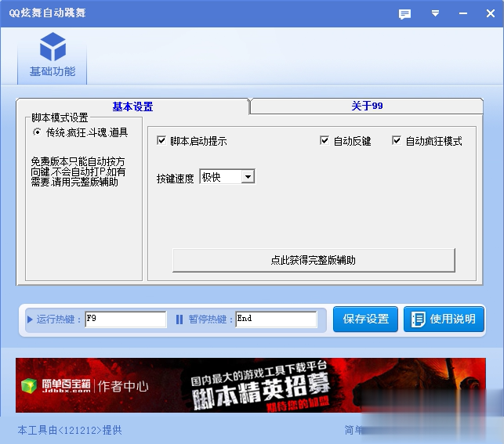
Task: Click the 运行热键 F9 input field
Action: pos(125,319)
